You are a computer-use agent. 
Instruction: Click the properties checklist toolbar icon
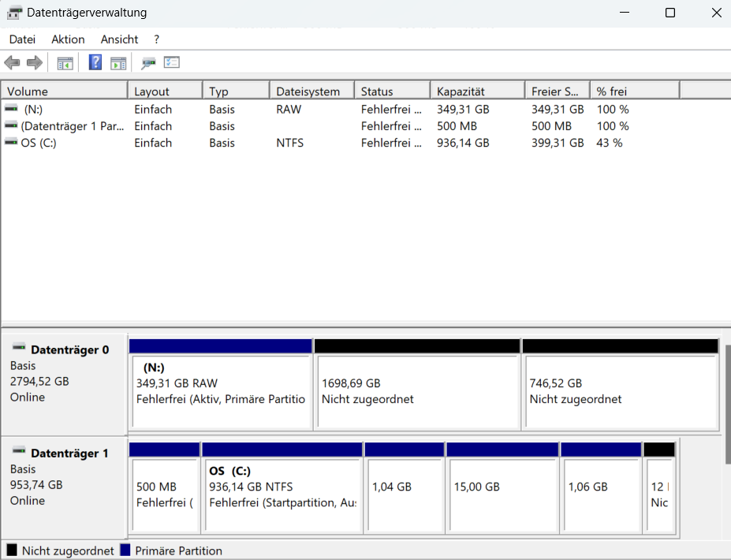point(172,62)
